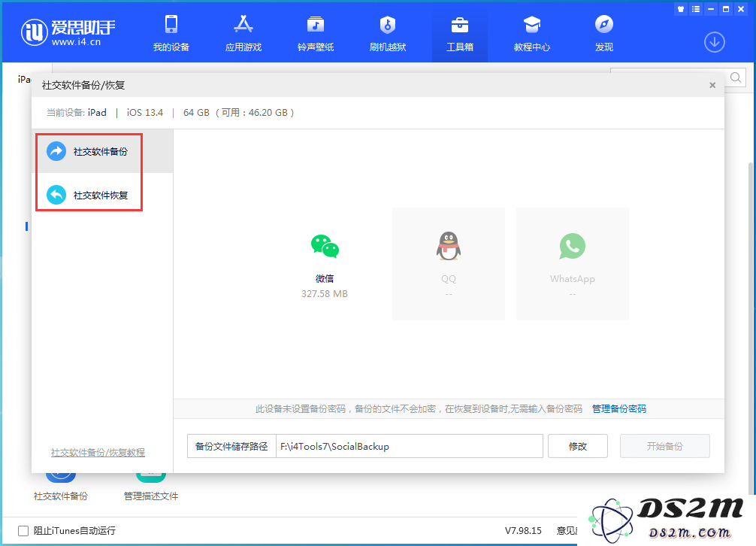Viewport: 756px width, 546px height.
Task: Select the 微信 WeChat app for backup
Action: 325,264
